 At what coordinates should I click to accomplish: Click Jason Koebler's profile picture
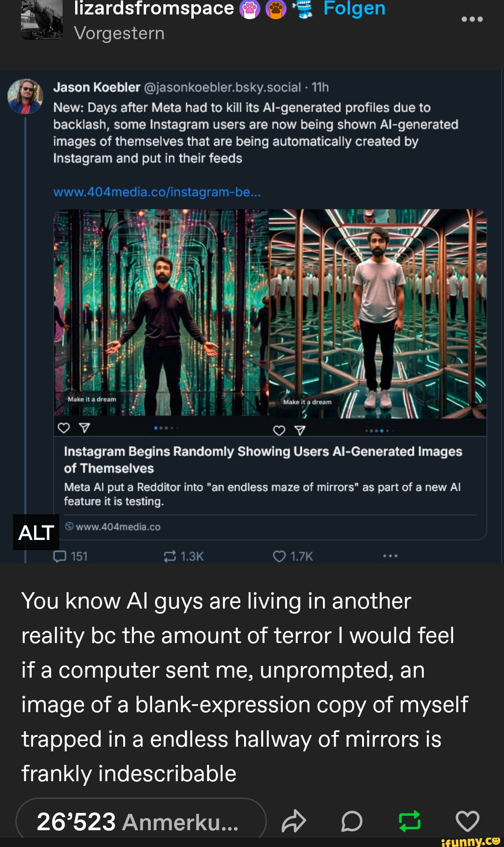click(x=26, y=97)
